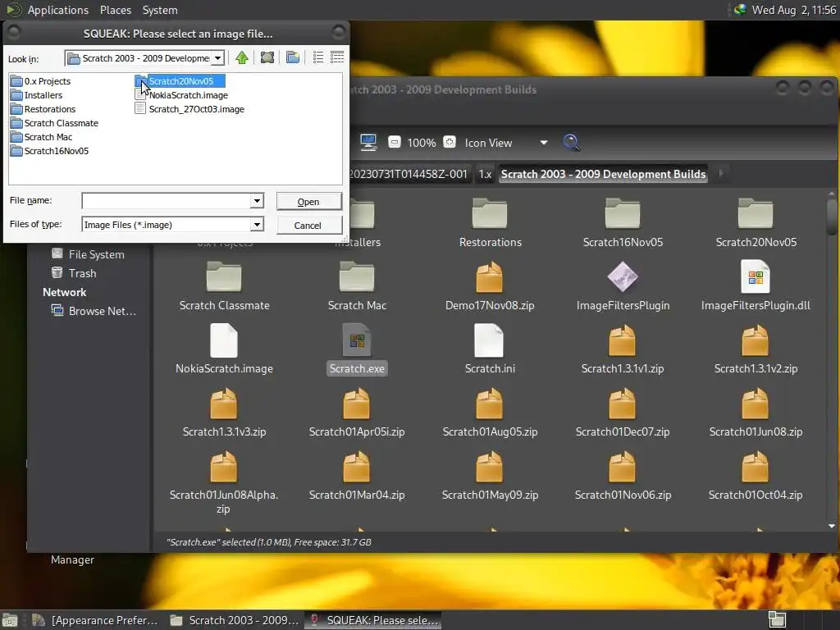Create new folder in SQUEAK dialog
This screenshot has width=840, height=630.
pyautogui.click(x=293, y=57)
